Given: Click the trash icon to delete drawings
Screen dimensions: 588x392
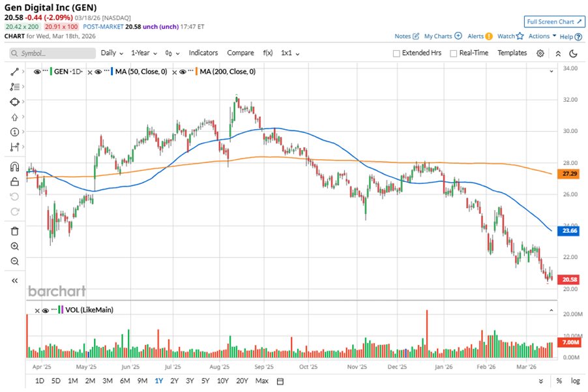Looking at the screenshot, I should pyautogui.click(x=14, y=230).
